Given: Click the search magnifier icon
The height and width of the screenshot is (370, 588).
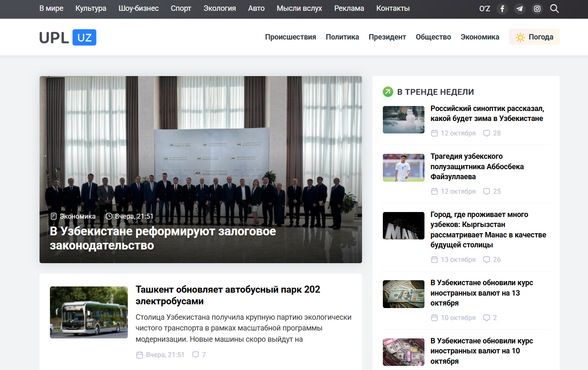Looking at the screenshot, I should 554,9.
